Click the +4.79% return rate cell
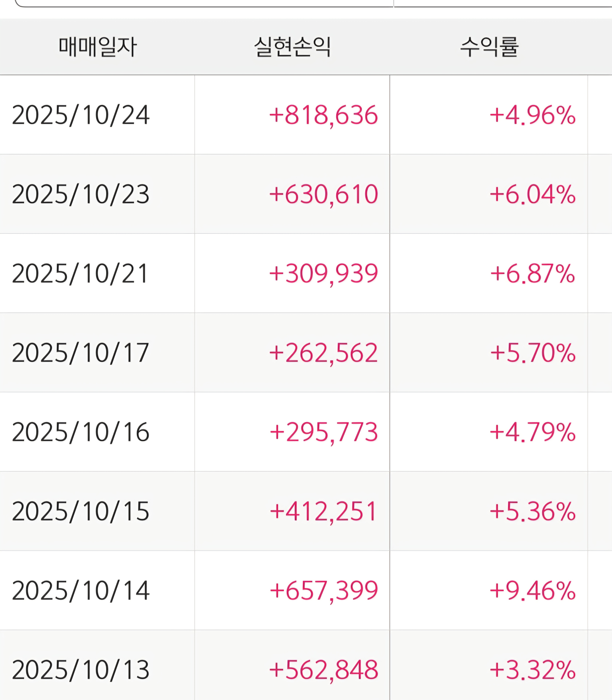The width and height of the screenshot is (612, 700). pyautogui.click(x=532, y=432)
